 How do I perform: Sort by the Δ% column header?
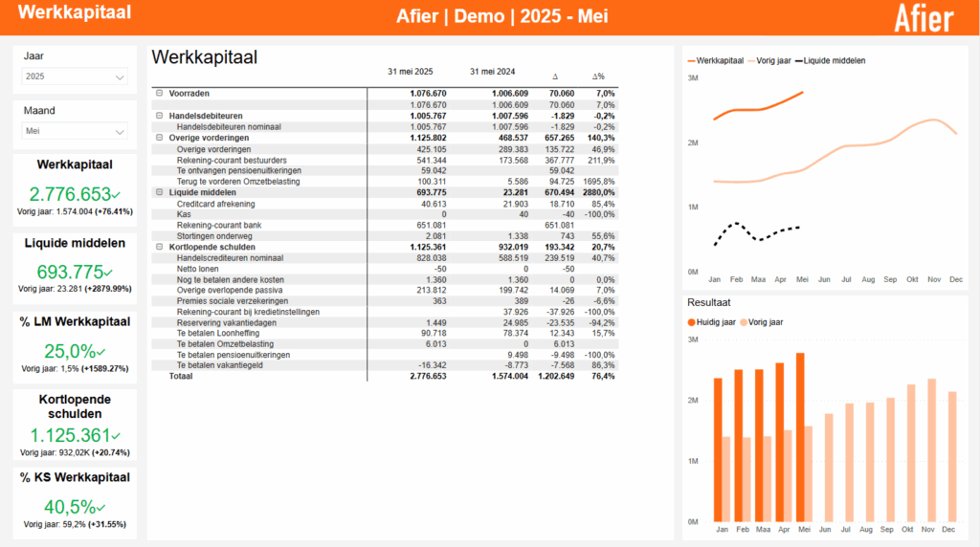598,76
